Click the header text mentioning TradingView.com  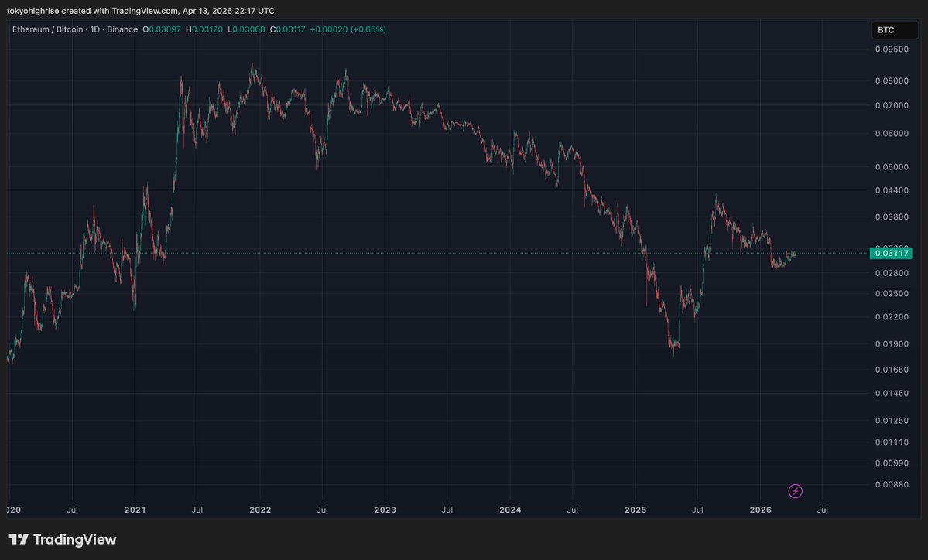point(141,11)
